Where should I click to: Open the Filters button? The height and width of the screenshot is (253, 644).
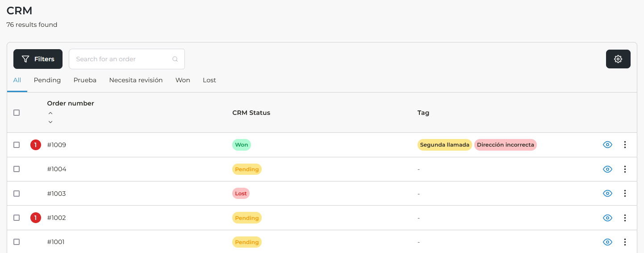coord(38,59)
